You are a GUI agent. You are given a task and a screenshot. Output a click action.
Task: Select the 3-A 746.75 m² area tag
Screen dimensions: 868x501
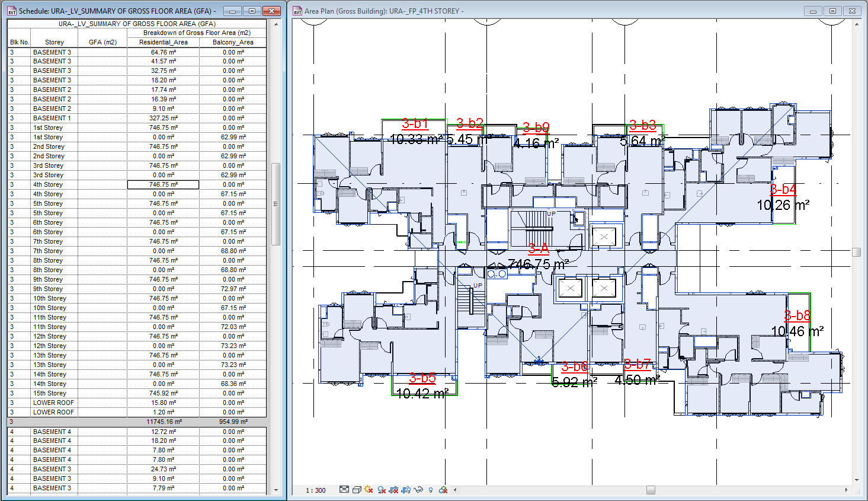[538, 249]
